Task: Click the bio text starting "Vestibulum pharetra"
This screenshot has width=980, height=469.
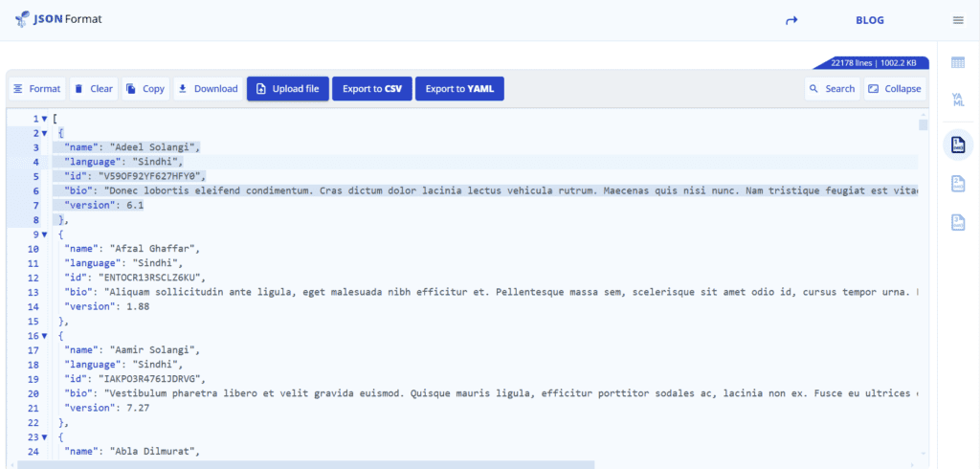Action: (511, 393)
